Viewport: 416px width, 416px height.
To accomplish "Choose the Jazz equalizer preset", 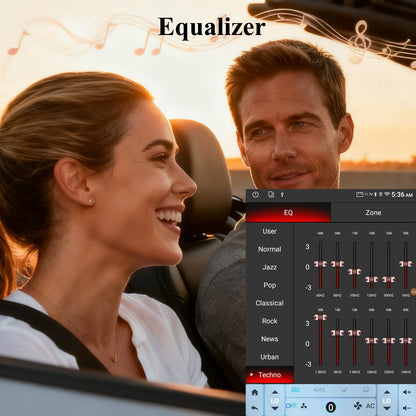I will (270, 267).
